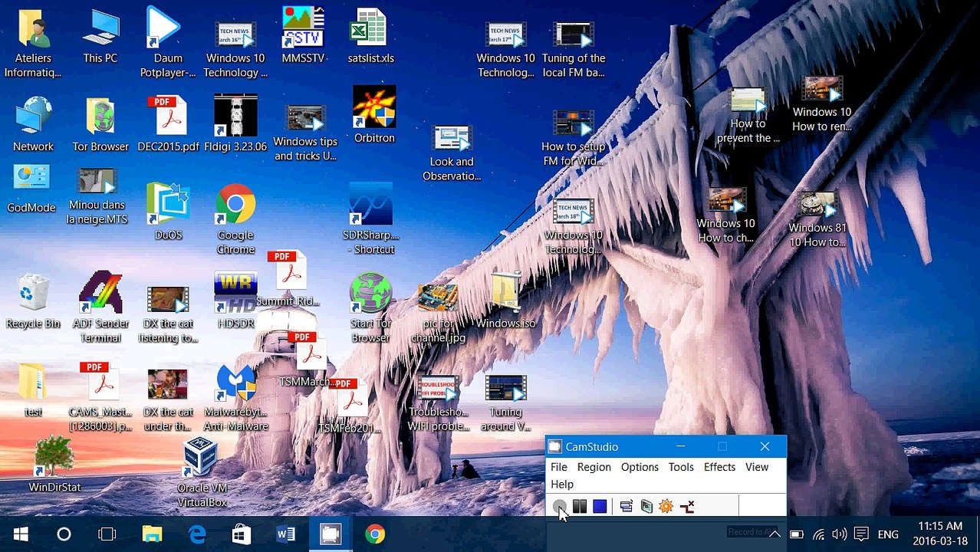Click the ENG language indicator

888,534
